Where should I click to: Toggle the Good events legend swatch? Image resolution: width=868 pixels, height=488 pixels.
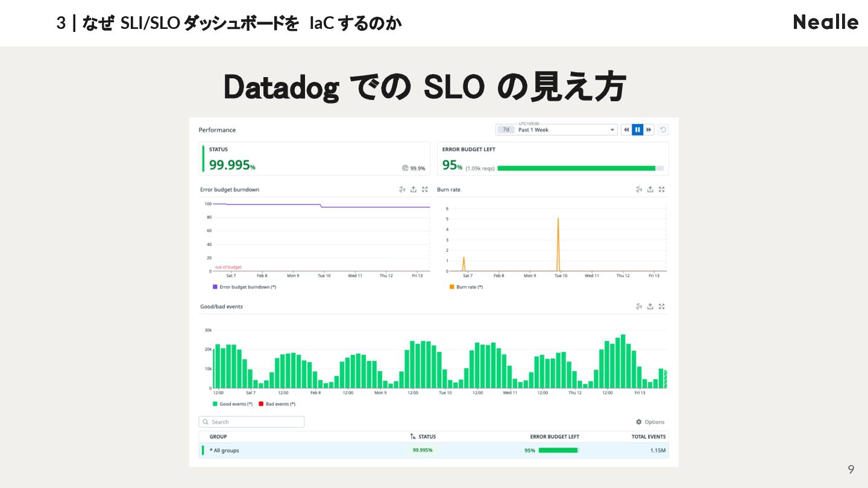(x=215, y=404)
